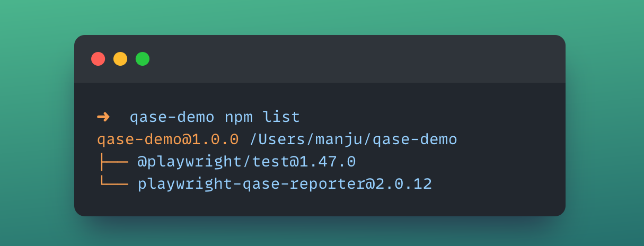This screenshot has width=644, height=246.
Task: Click the red close window button
Action: [x=98, y=59]
